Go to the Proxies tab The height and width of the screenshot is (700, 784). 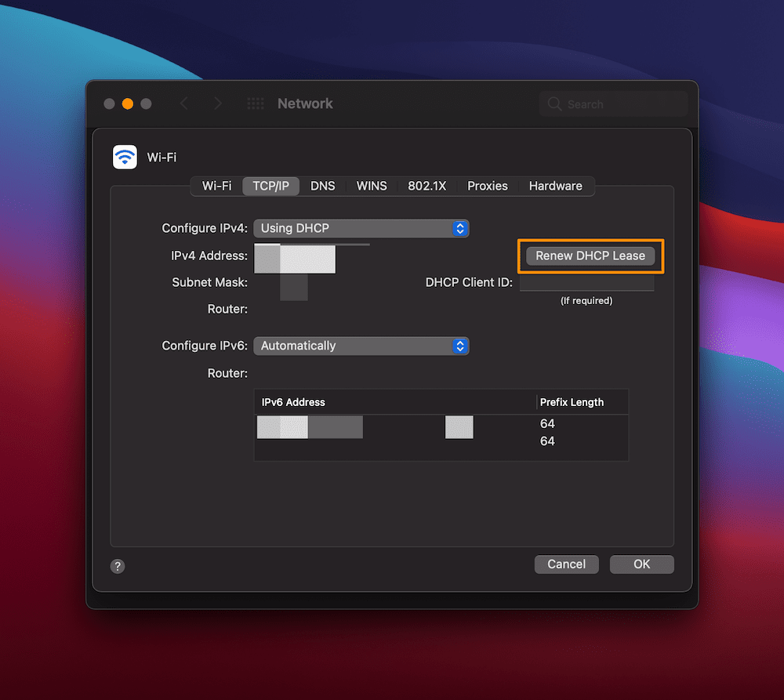coord(487,186)
